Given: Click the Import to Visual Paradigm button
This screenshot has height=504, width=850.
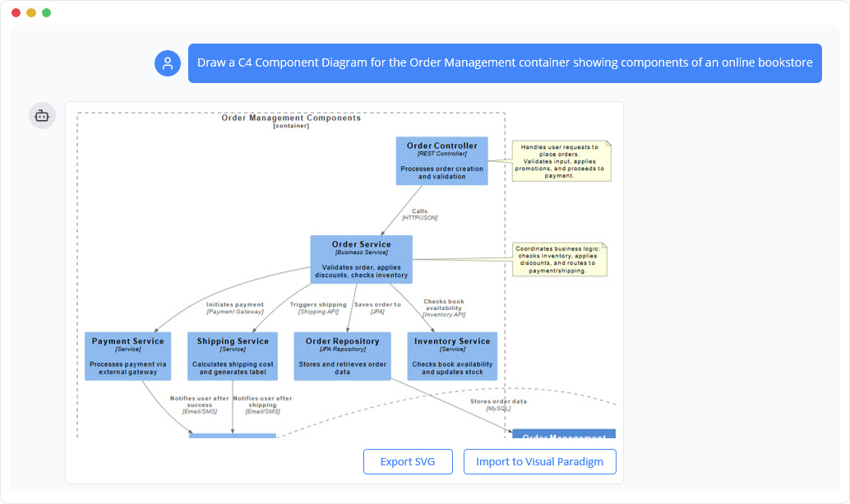Looking at the screenshot, I should pos(540,461).
